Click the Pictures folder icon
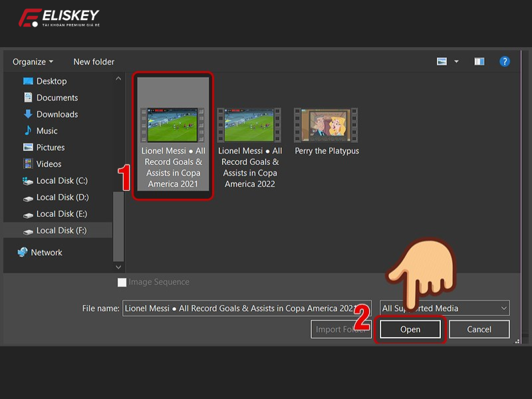 (28, 147)
